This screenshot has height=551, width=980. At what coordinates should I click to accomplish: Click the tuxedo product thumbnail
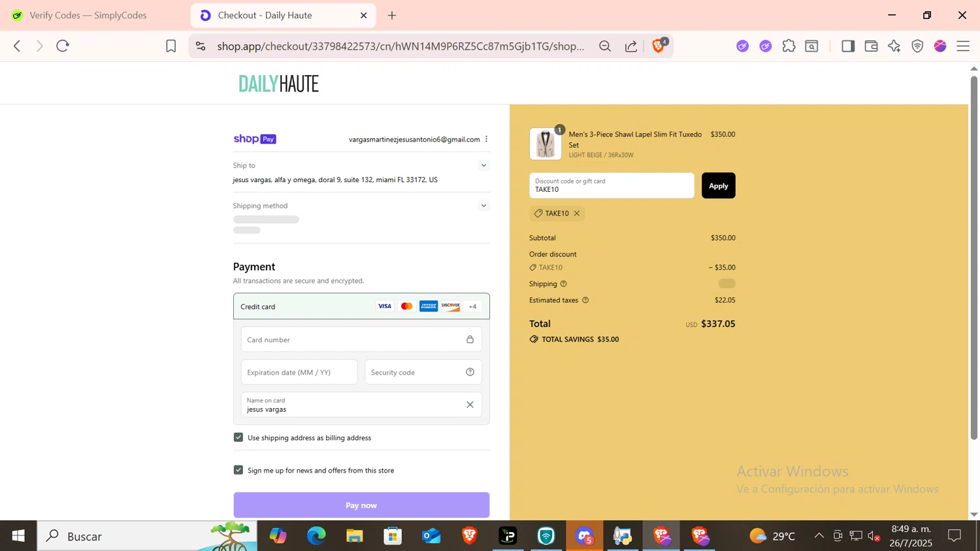click(x=546, y=144)
